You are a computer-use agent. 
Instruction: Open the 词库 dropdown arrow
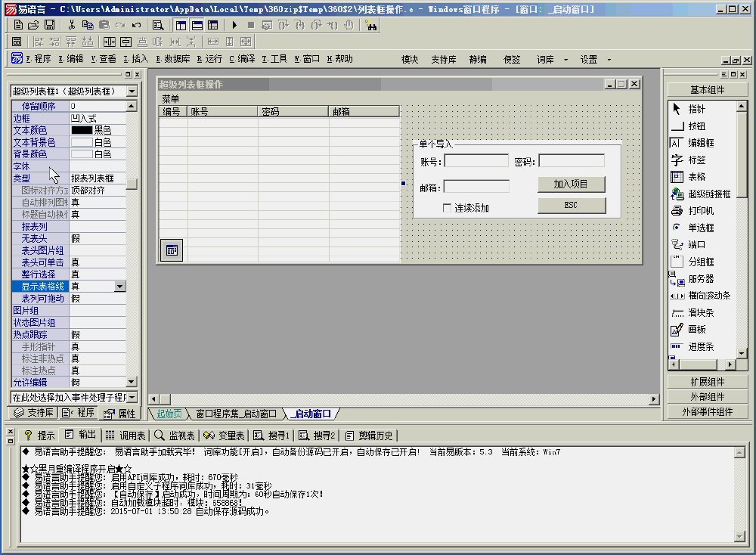[566, 60]
